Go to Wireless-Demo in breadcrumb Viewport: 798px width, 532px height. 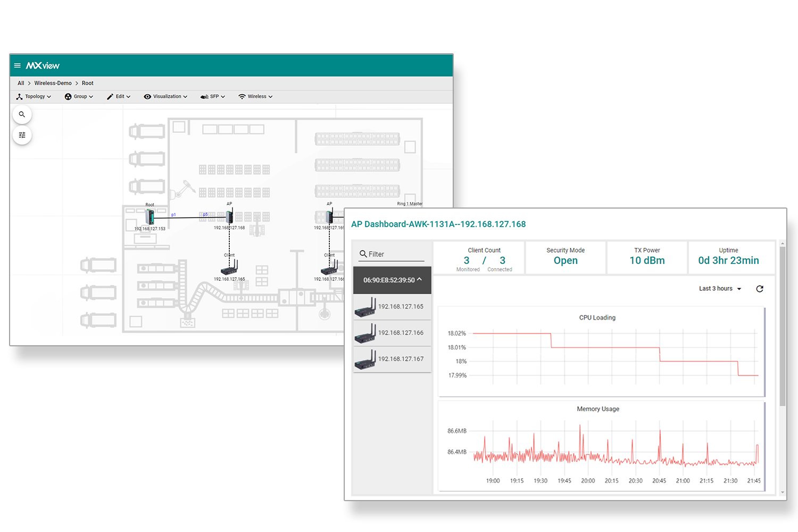pos(53,83)
